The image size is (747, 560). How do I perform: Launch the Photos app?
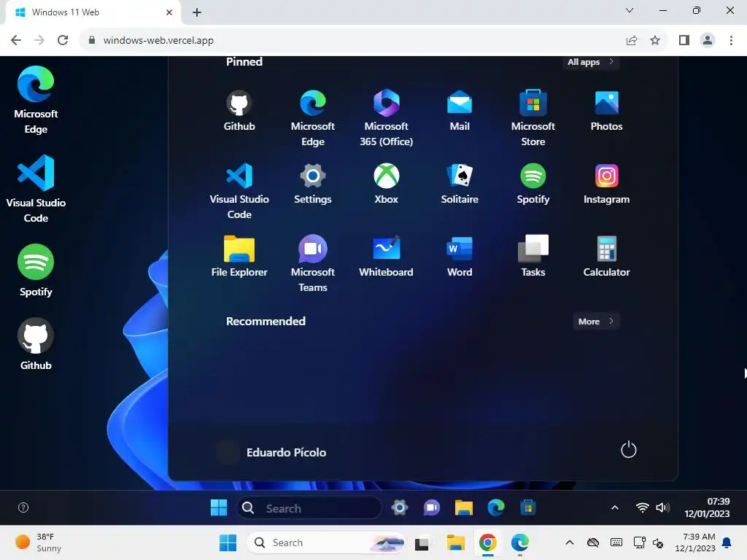606,111
